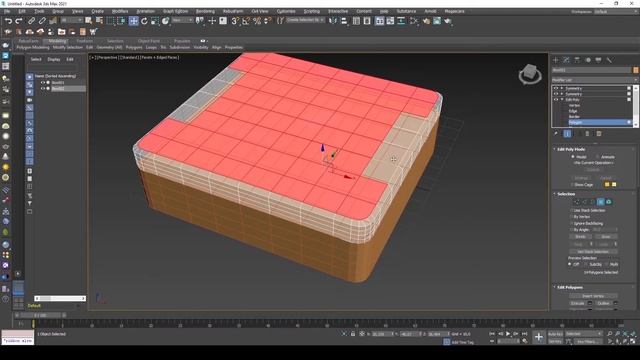The image size is (640, 360).
Task: Select the Unlink Selection tool
Action: click(42, 21)
